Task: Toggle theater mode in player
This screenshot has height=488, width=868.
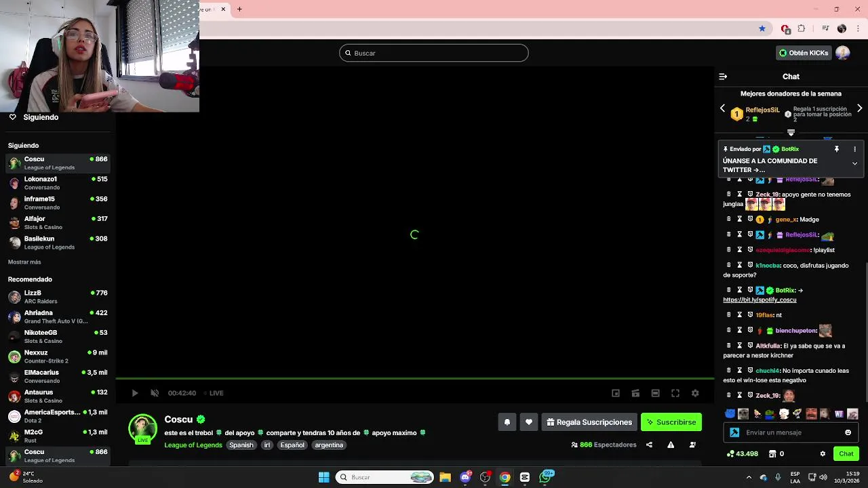Action: 655,393
